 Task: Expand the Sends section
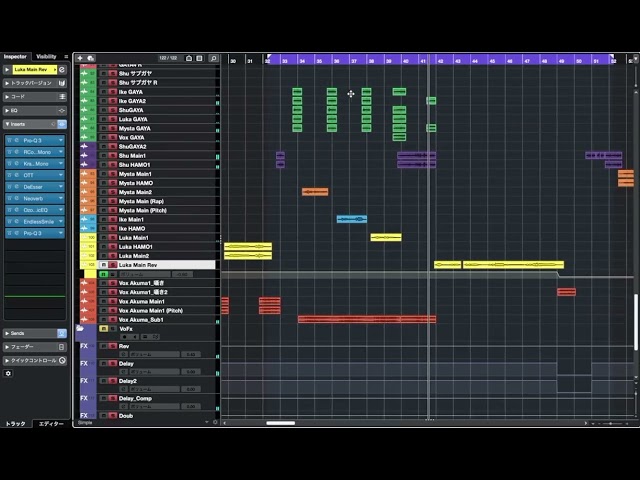coord(7,333)
